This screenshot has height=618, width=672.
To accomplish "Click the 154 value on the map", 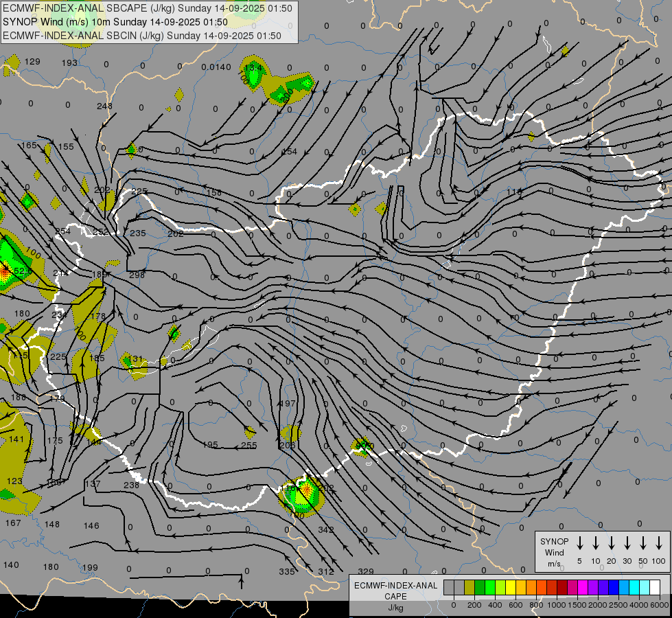I will pos(289,151).
